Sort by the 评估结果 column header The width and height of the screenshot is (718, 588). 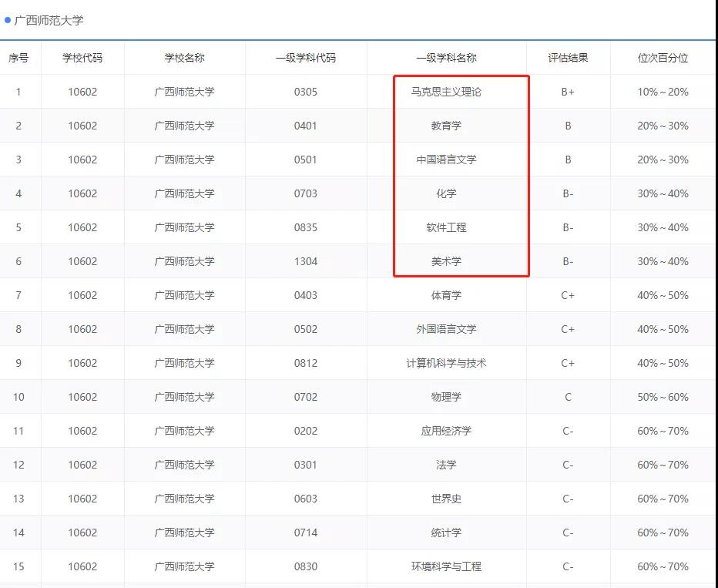click(568, 58)
